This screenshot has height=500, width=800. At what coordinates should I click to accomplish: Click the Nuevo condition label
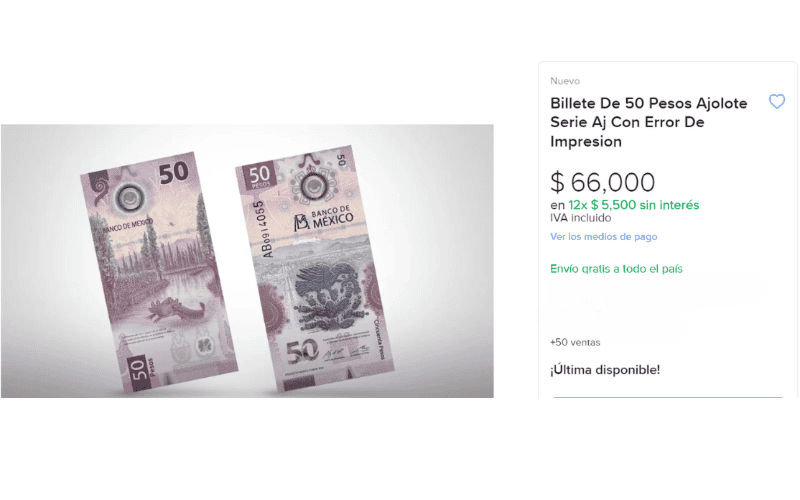tap(565, 81)
